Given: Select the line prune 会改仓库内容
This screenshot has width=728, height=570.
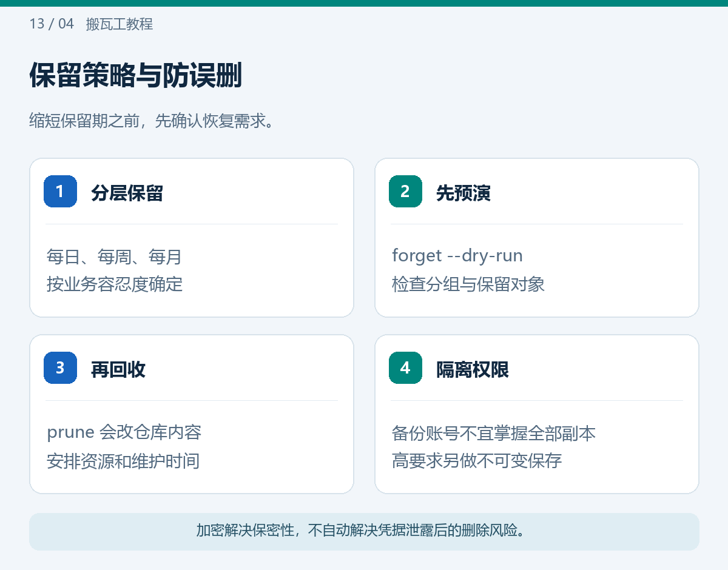Looking at the screenshot, I should click(124, 432).
